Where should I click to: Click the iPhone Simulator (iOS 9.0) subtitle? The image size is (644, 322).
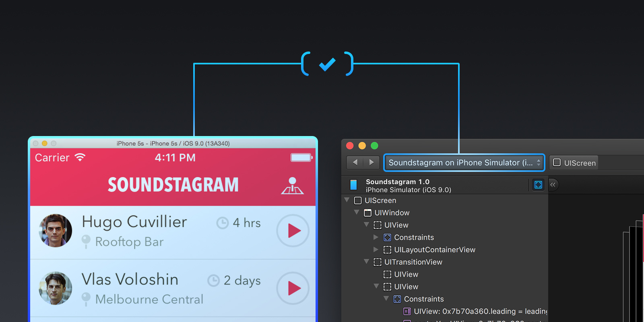408,190
